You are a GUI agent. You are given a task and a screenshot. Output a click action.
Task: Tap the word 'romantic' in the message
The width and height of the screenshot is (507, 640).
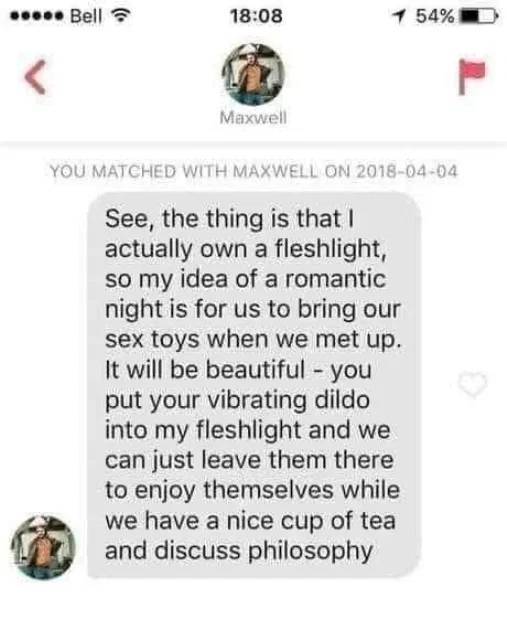pyautogui.click(x=335, y=280)
